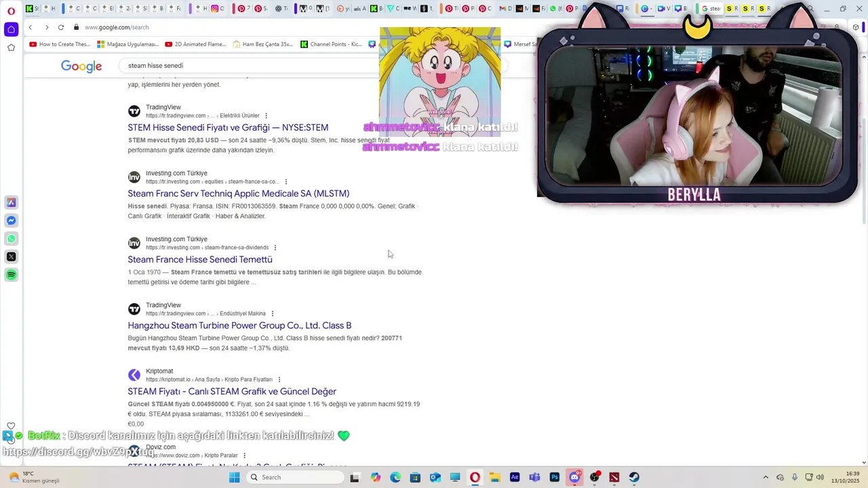Open After Effects from the taskbar

pyautogui.click(x=515, y=477)
